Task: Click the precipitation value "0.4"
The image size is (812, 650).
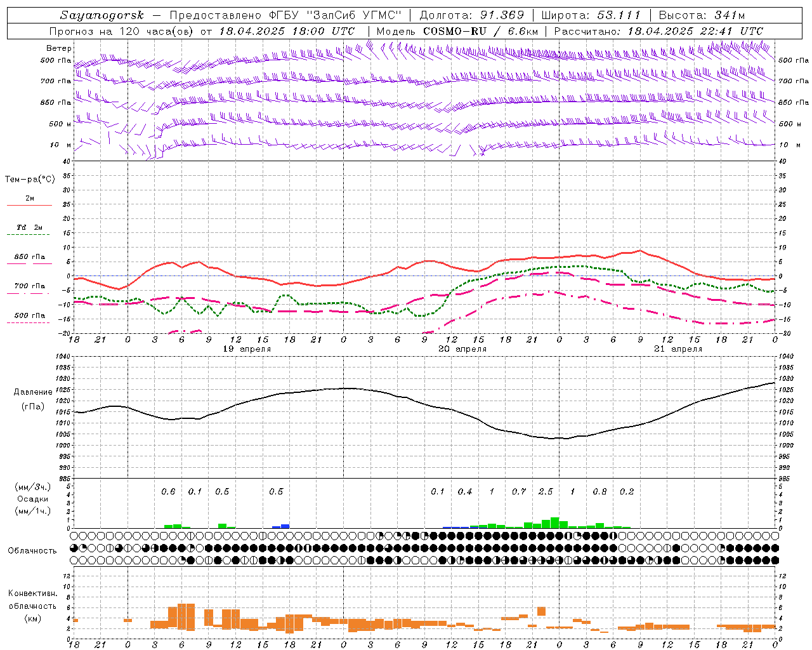Action: pyautogui.click(x=465, y=492)
